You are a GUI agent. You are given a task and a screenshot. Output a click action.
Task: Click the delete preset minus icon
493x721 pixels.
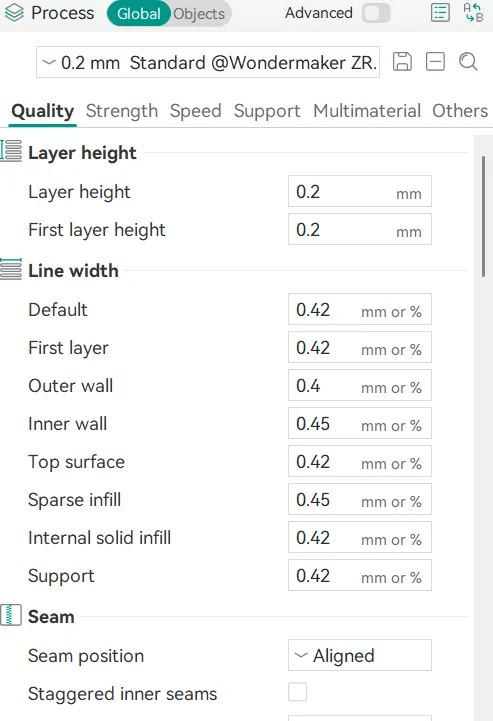pyautogui.click(x=435, y=62)
